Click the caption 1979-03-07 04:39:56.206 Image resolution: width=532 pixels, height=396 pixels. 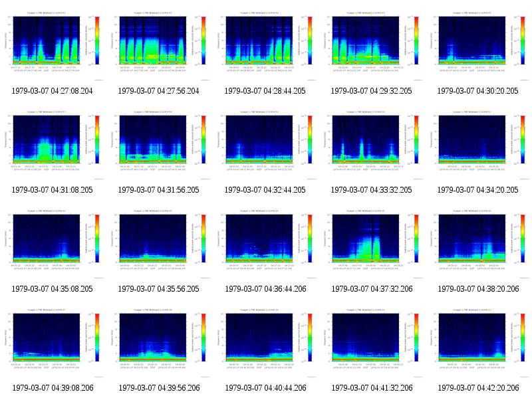[159, 388]
